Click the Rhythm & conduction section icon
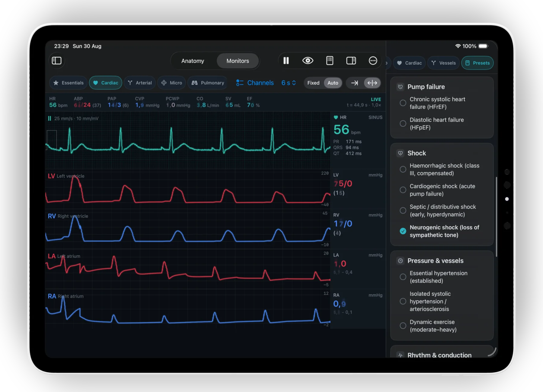This screenshot has width=543, height=392. tap(400, 355)
